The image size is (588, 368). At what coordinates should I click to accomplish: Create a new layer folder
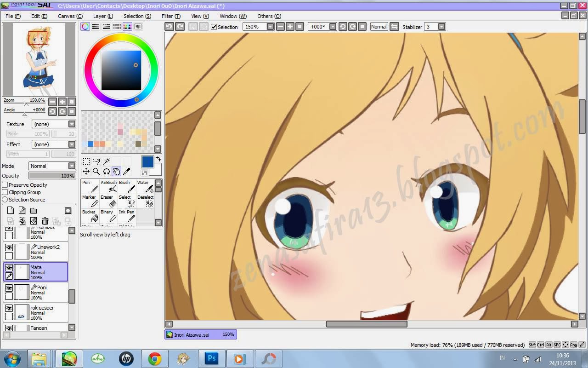coord(34,211)
